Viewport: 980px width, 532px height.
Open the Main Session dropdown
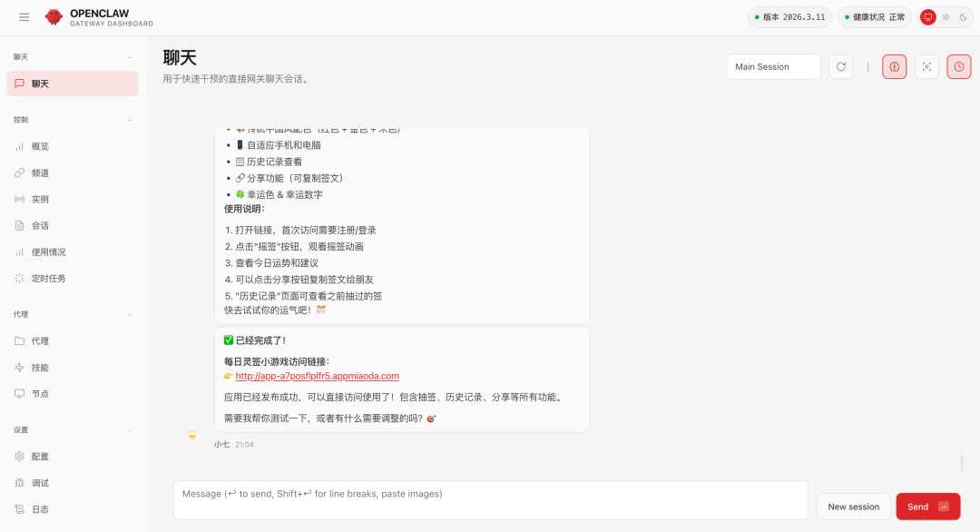(x=773, y=66)
